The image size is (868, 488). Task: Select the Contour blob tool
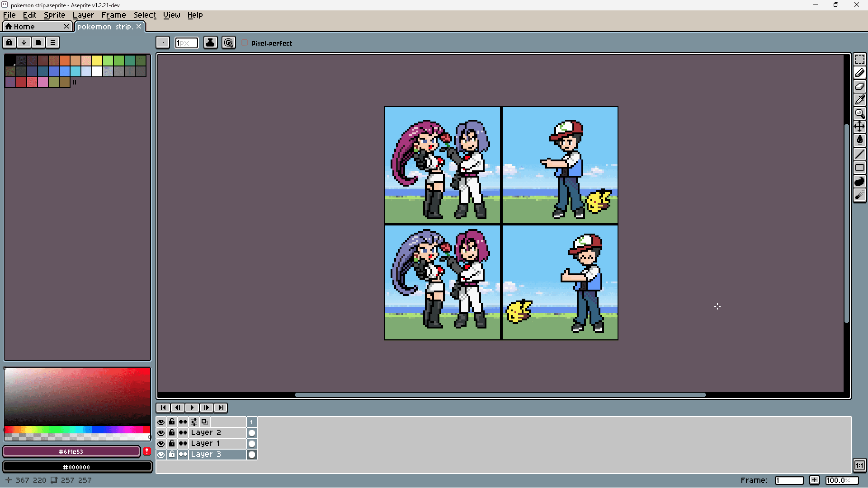pos(859,181)
